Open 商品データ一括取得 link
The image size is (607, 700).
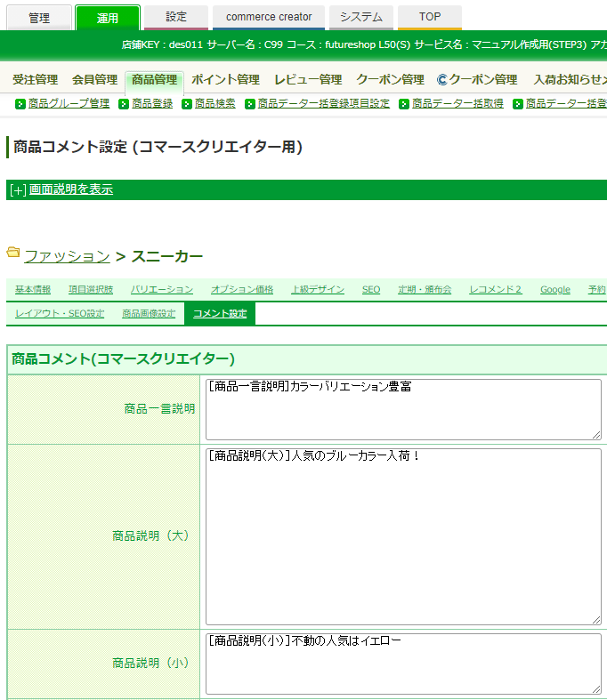click(x=457, y=103)
